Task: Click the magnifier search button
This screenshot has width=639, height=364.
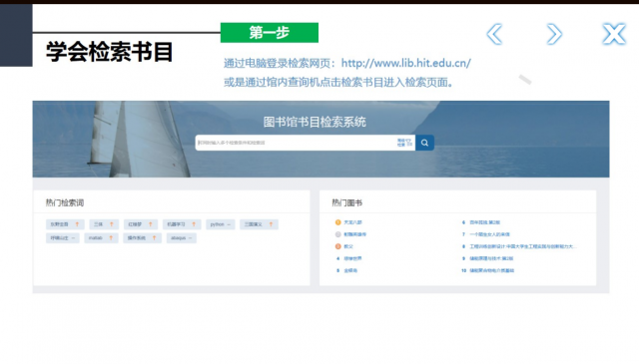Action: (424, 143)
